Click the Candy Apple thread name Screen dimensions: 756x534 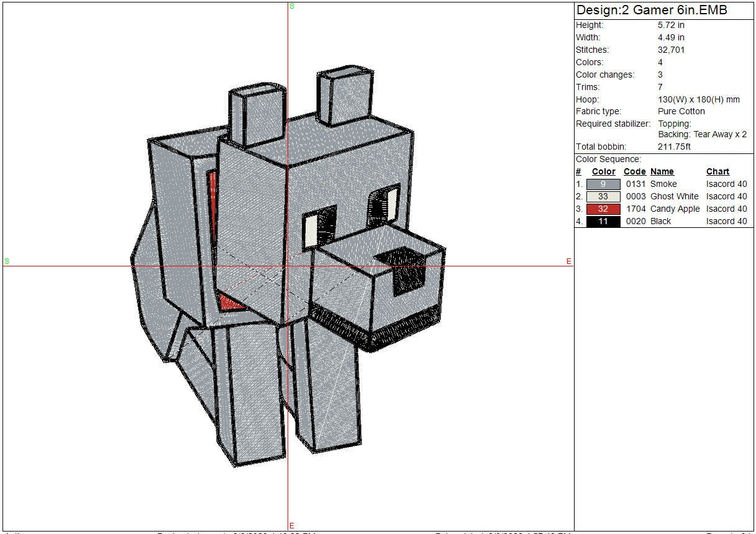point(675,209)
